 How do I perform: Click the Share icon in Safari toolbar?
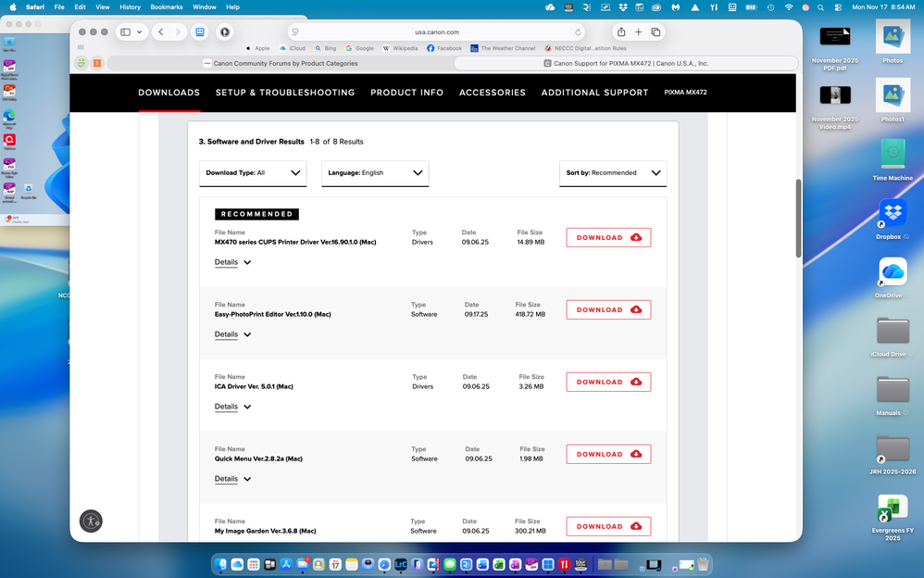[x=621, y=31]
